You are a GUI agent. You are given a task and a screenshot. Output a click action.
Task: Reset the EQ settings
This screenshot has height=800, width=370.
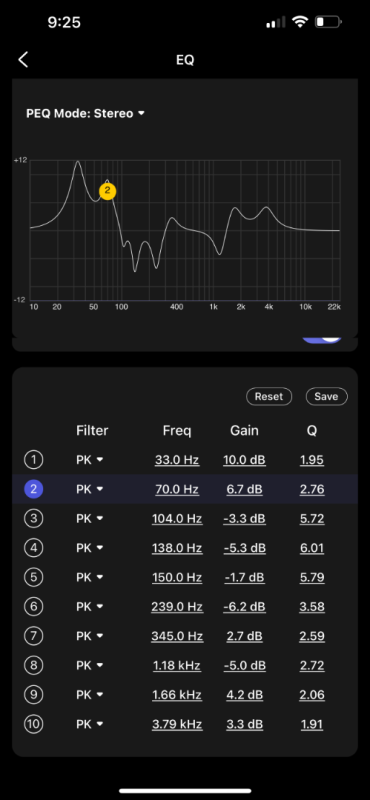pos(269,396)
